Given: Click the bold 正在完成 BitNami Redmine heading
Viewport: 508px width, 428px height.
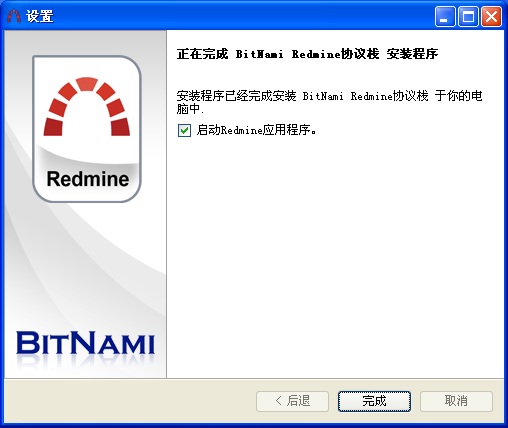Looking at the screenshot, I should (x=307, y=54).
